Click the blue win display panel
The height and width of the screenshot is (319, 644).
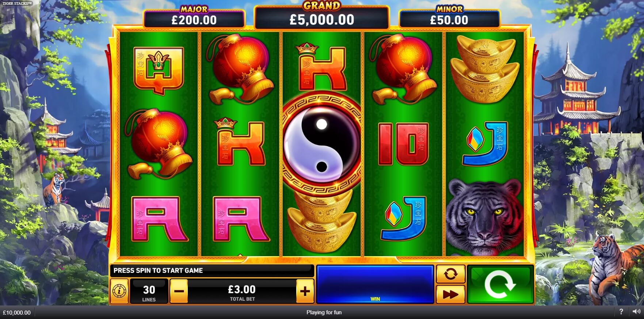[x=375, y=284]
